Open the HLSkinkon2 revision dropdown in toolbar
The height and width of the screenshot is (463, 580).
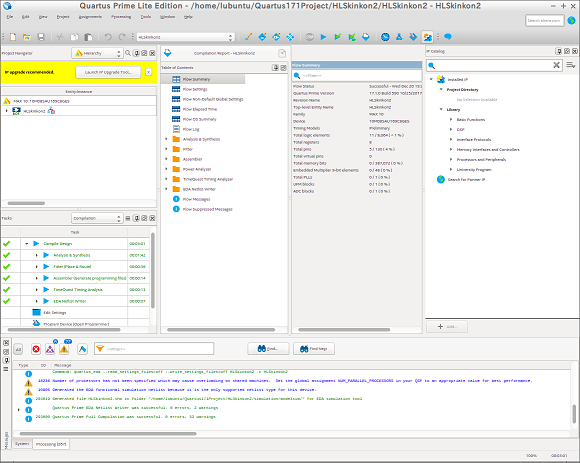point(186,37)
